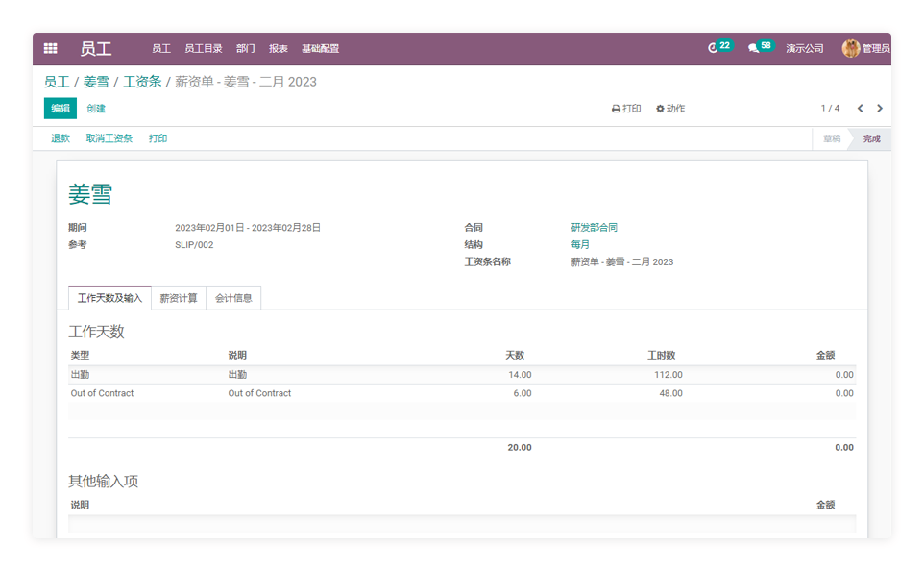Click the administrator avatar picture
Screen dimensions: 924x571
pos(850,48)
